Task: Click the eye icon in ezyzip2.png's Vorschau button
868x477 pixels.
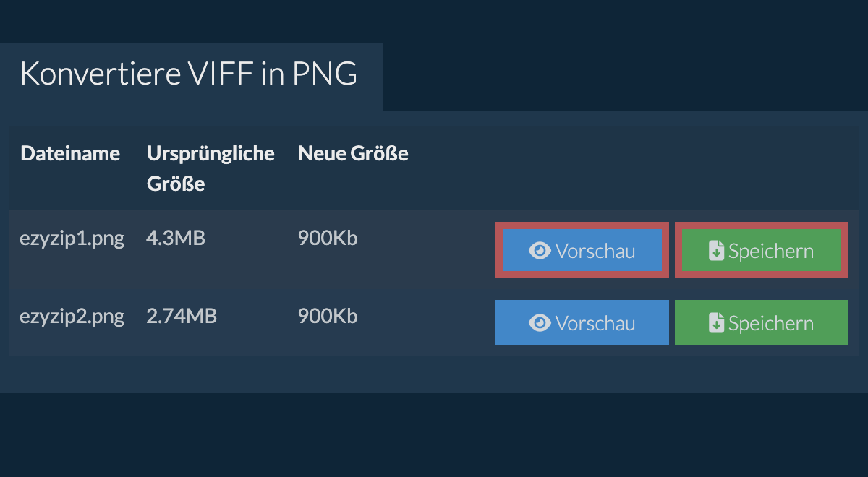Action: pyautogui.click(x=540, y=323)
